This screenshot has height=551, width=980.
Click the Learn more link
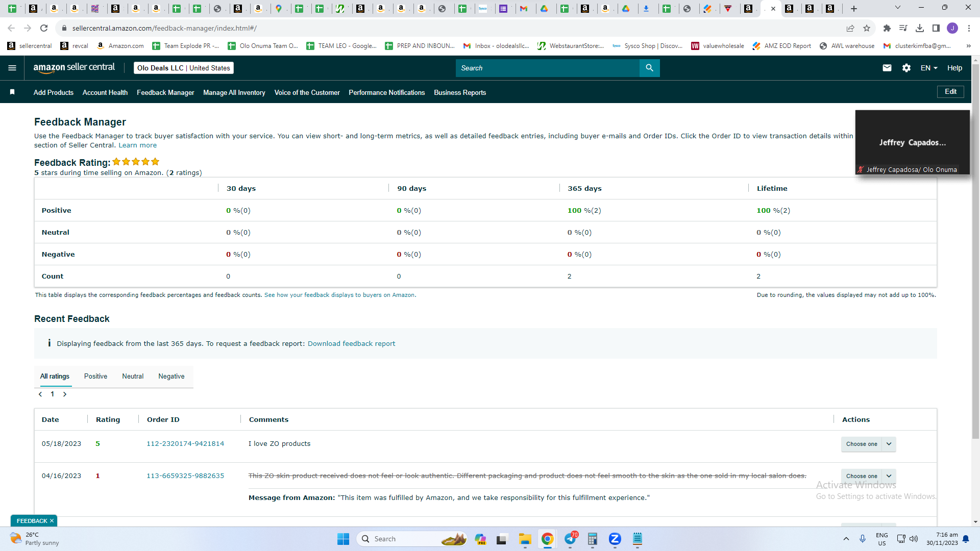pyautogui.click(x=138, y=145)
